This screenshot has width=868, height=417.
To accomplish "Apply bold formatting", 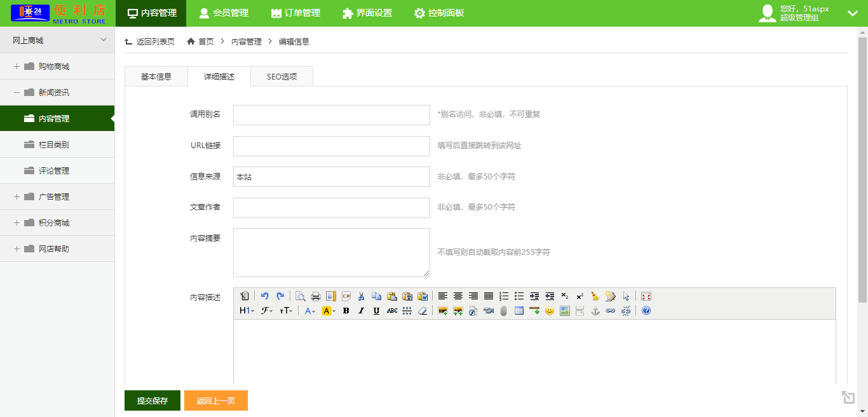I will pyautogui.click(x=346, y=311).
